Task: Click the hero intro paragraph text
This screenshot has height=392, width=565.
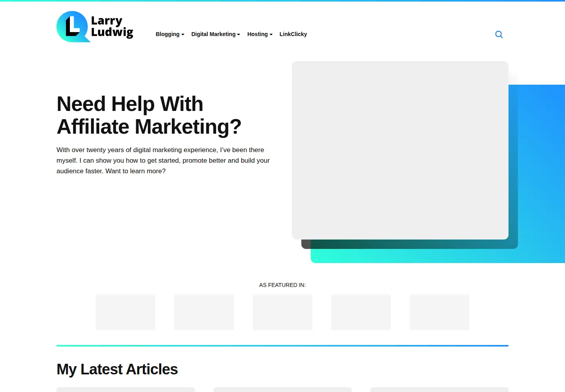Action: click(163, 160)
